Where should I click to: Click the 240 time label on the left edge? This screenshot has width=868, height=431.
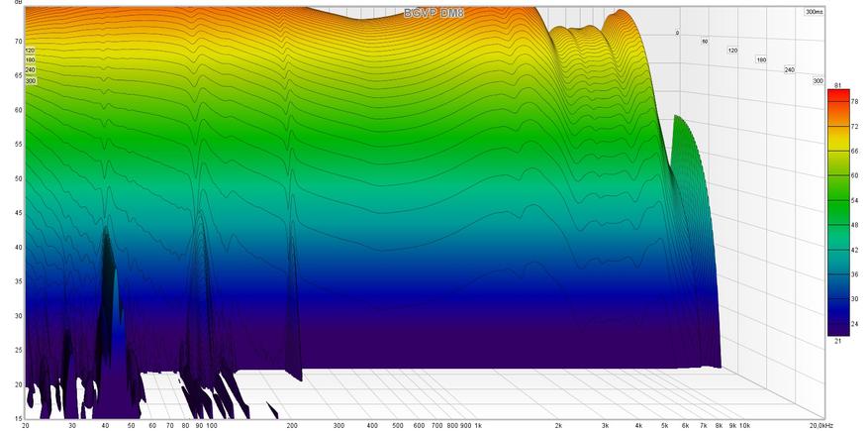pyautogui.click(x=31, y=70)
